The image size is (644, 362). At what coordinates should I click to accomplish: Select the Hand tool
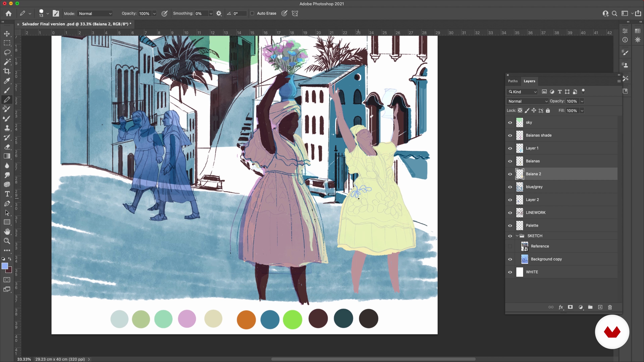pyautogui.click(x=7, y=232)
